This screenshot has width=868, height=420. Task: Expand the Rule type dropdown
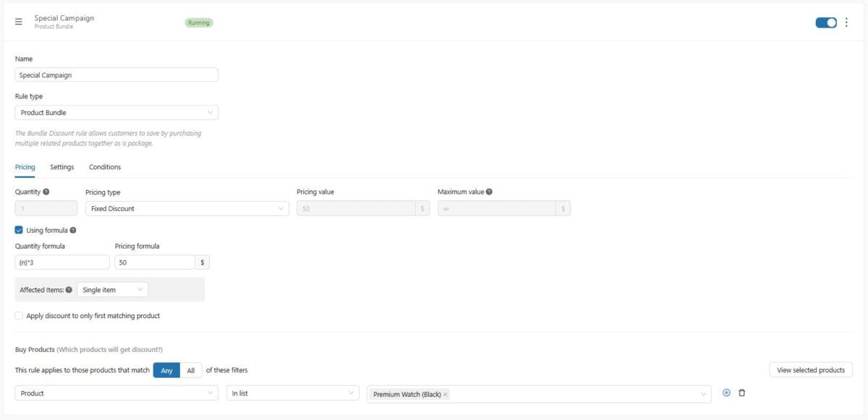tap(116, 113)
